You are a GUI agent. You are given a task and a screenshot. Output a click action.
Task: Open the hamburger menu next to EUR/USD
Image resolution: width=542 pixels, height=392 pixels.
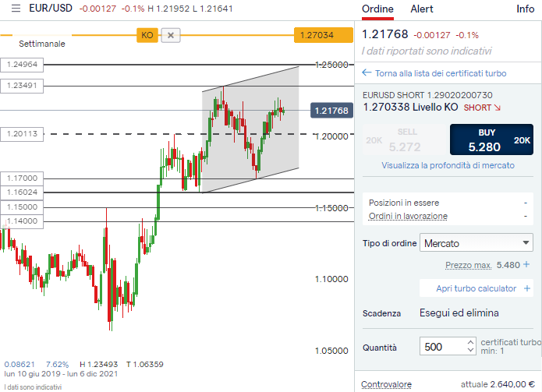click(16, 9)
